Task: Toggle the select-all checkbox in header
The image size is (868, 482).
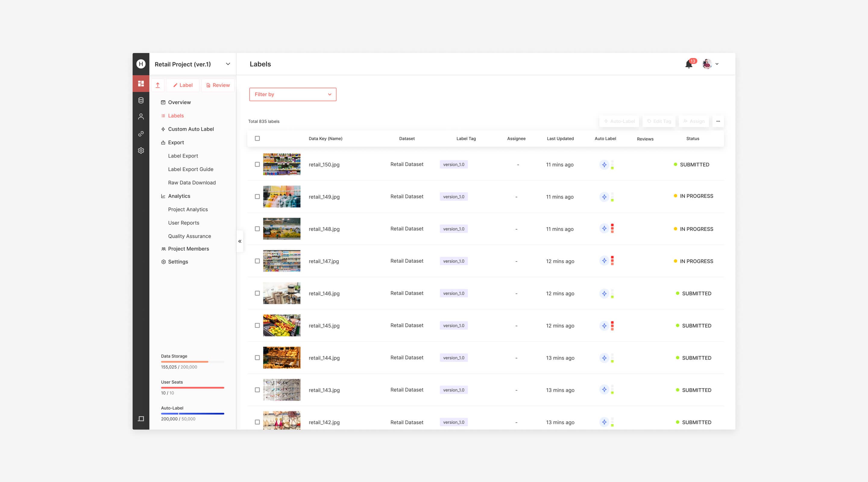Action: point(257,139)
